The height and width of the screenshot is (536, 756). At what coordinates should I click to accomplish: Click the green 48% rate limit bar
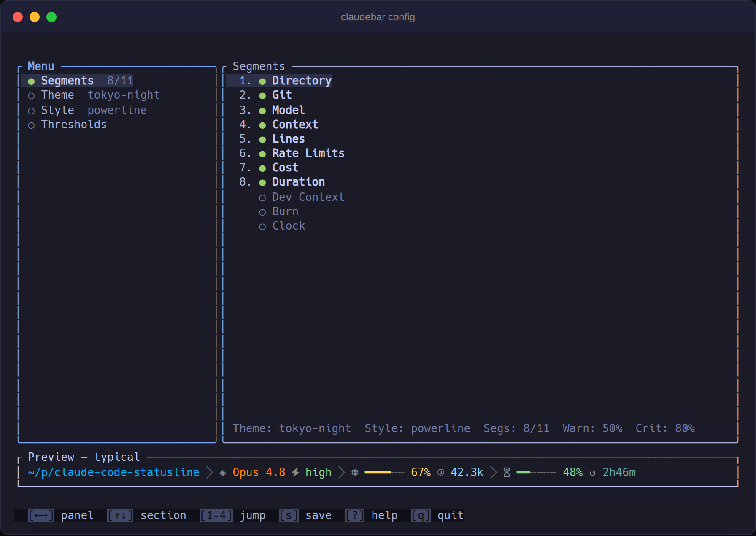[x=536, y=472]
